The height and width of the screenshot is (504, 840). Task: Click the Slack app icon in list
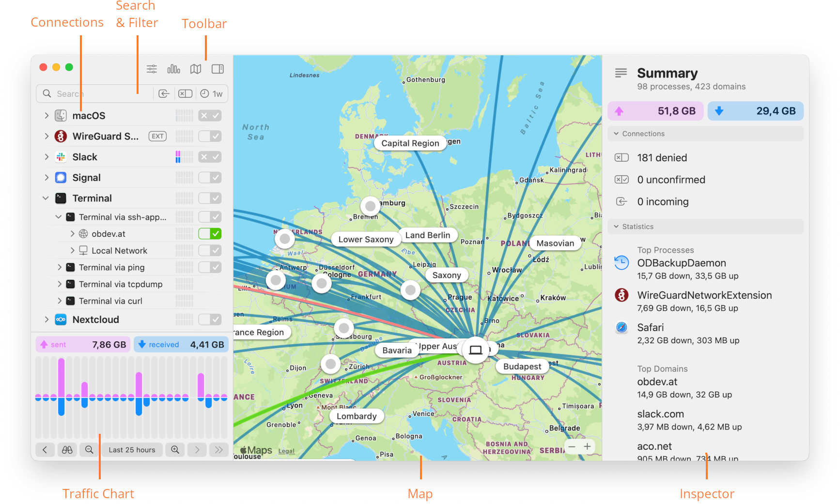(x=61, y=157)
